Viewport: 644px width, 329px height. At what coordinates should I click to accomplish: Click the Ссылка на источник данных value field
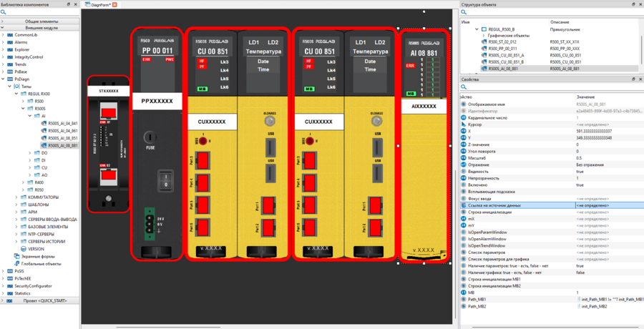[x=608, y=205]
